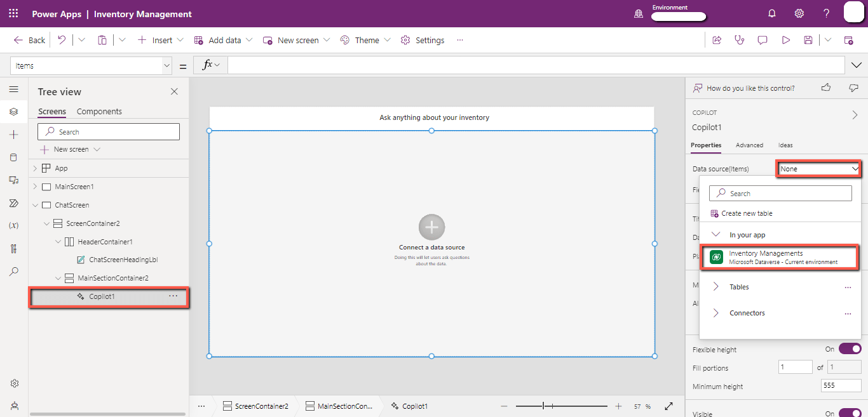Image resolution: width=868 pixels, height=417 pixels.
Task: Click the Share icon in toolbar
Action: click(x=717, y=40)
